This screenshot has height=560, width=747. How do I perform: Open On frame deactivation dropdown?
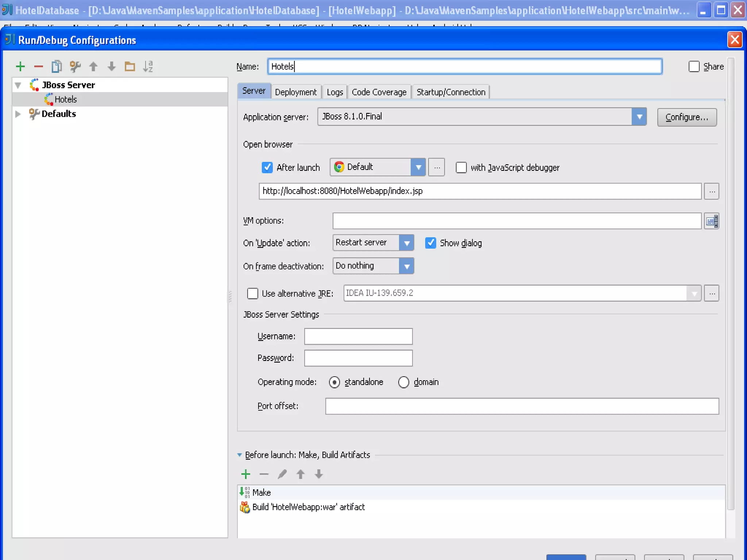pyautogui.click(x=407, y=266)
